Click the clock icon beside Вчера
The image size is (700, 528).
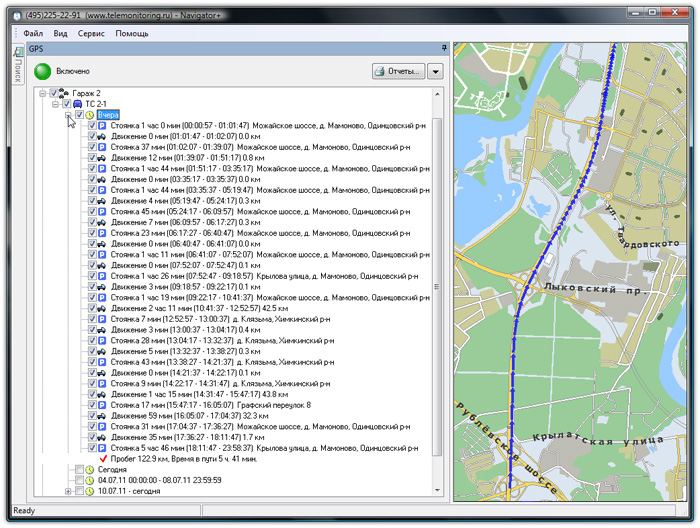pos(90,115)
